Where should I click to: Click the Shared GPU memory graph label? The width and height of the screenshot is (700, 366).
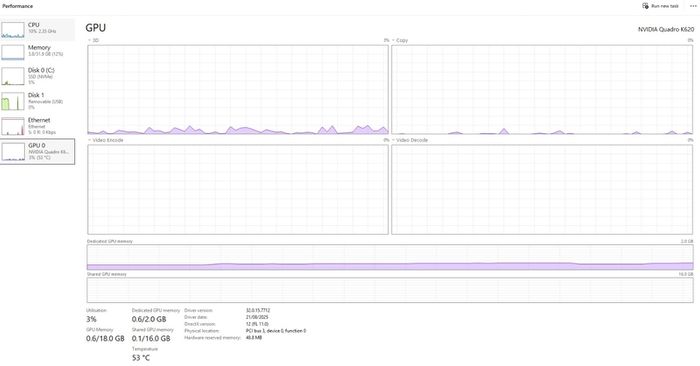(x=107, y=274)
